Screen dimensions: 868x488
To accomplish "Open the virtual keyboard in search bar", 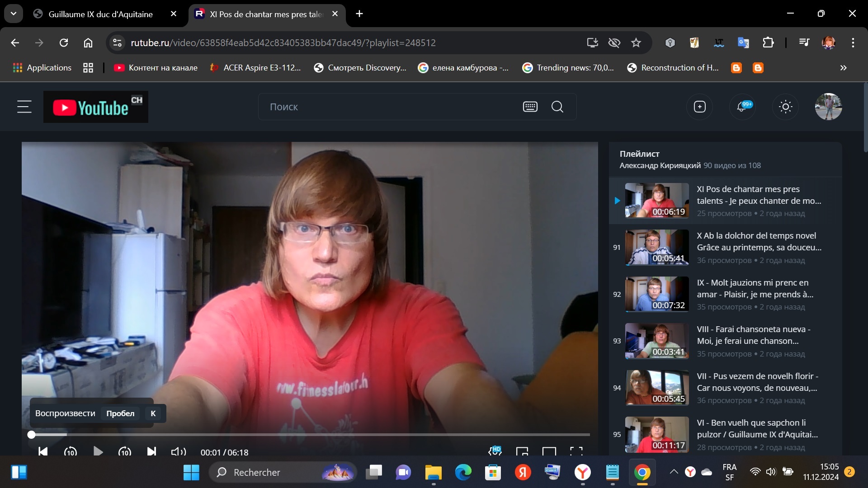I will point(530,107).
